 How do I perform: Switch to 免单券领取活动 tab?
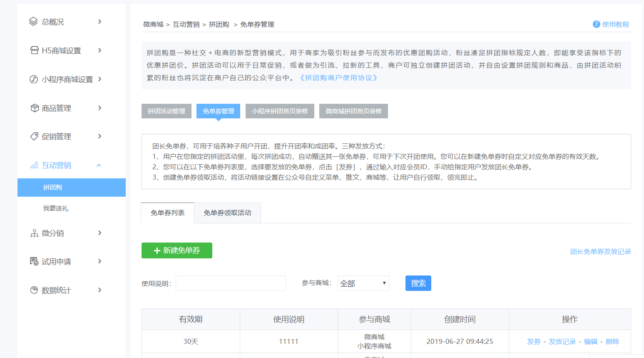click(x=227, y=213)
